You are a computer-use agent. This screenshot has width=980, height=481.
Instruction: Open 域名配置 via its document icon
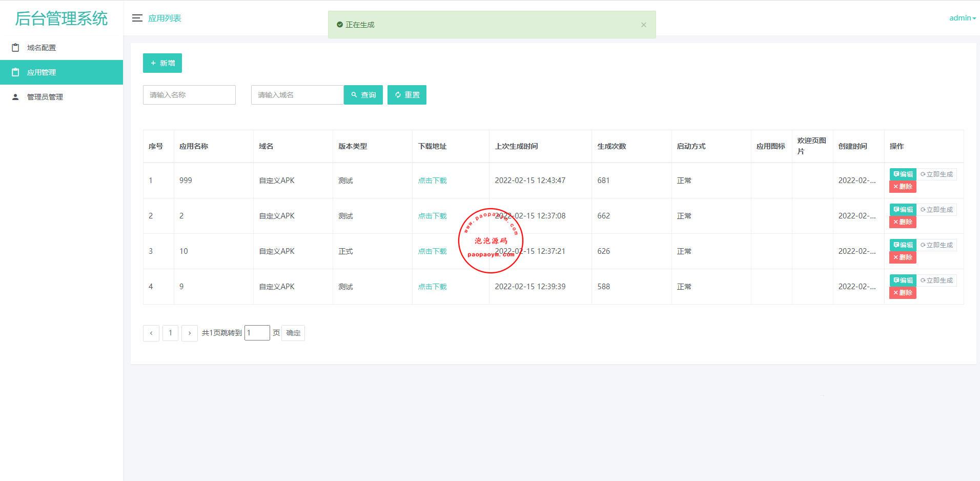point(15,47)
